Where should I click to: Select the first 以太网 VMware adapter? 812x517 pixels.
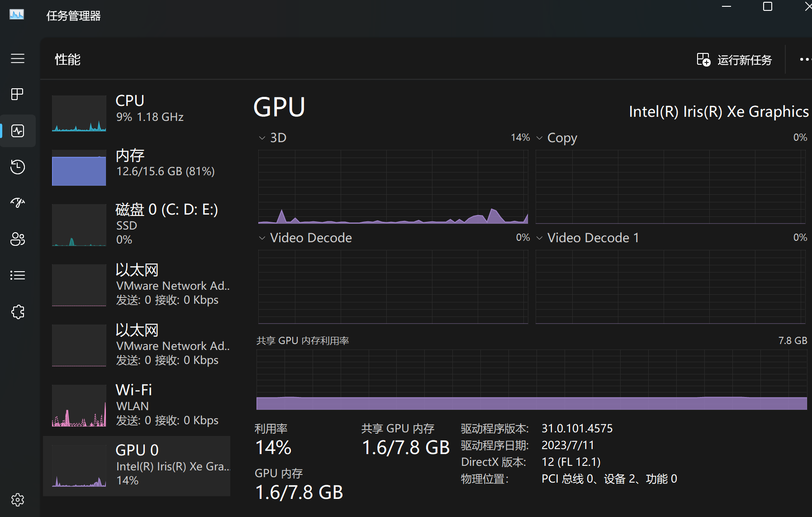click(x=137, y=285)
